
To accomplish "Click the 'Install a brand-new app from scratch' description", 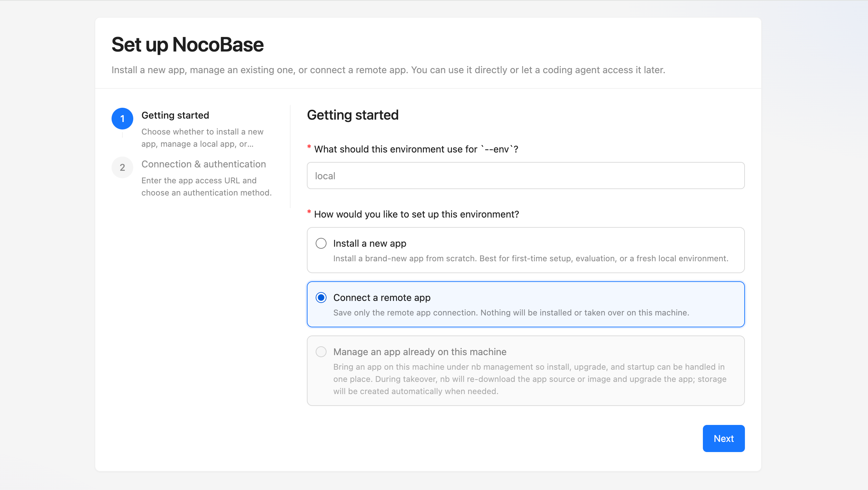I will (x=531, y=258).
